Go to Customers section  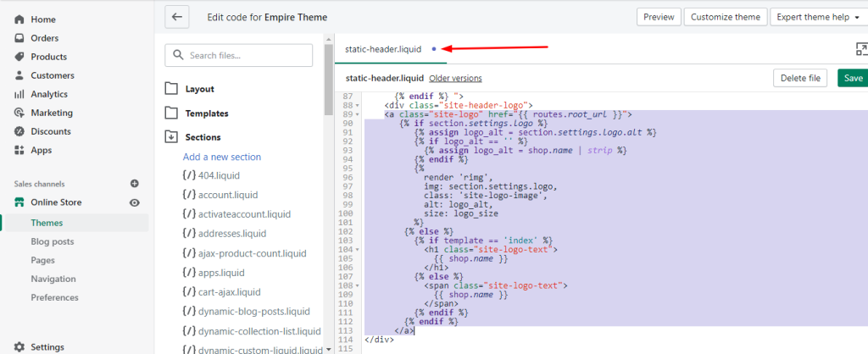[x=53, y=75]
